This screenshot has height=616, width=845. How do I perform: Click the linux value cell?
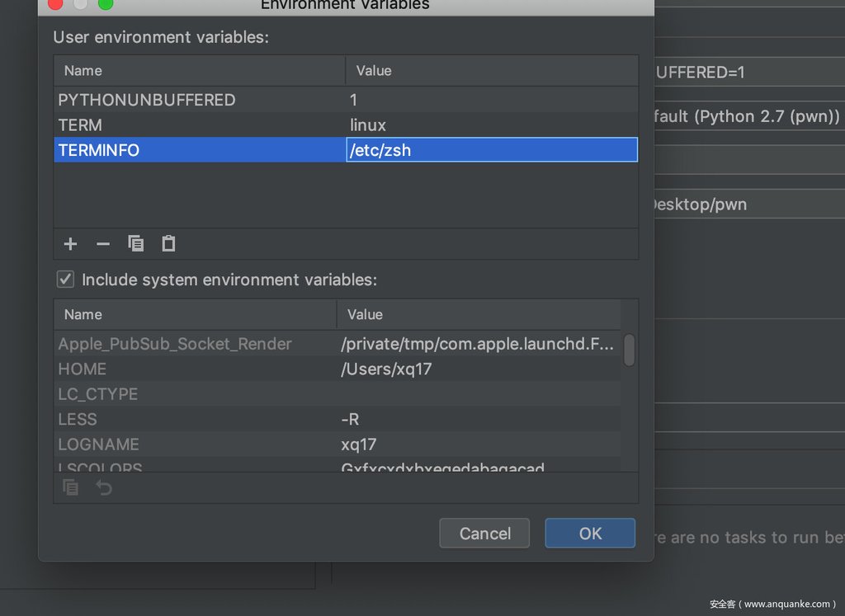(x=368, y=125)
